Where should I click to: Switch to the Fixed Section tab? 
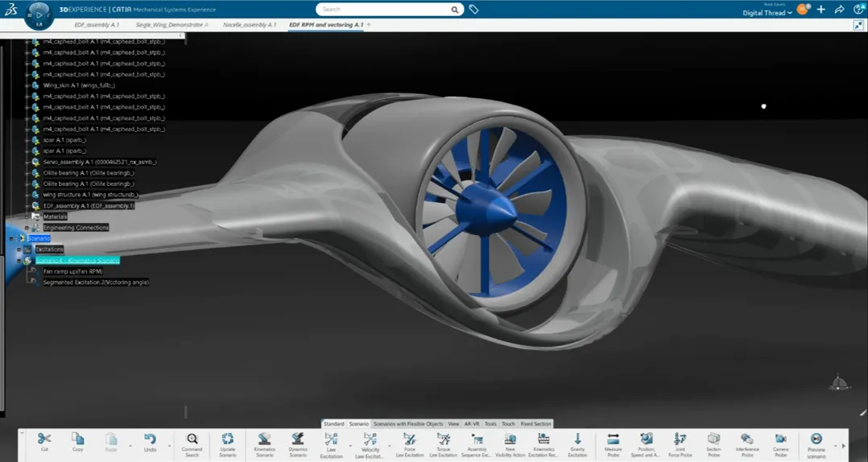tap(536, 424)
